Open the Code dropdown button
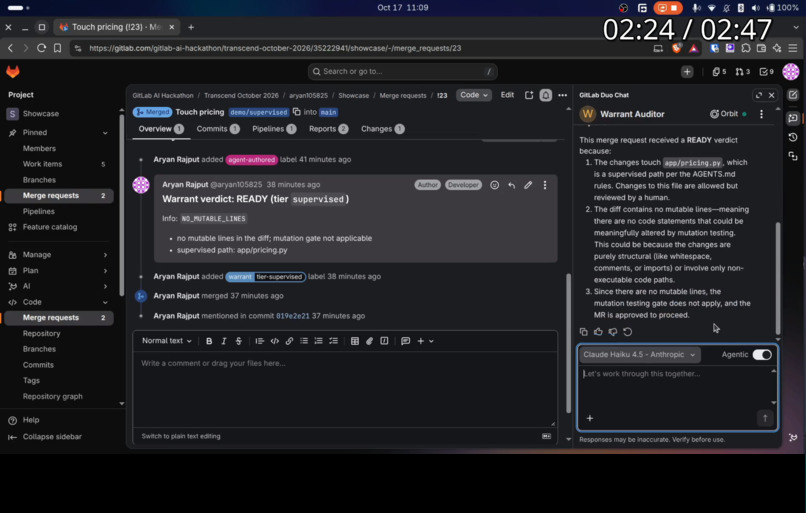 coord(473,95)
